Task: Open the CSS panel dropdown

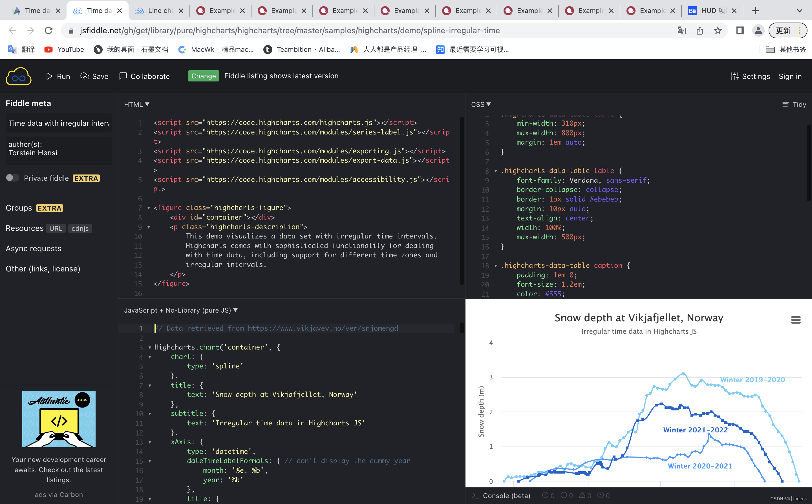Action: [481, 105]
